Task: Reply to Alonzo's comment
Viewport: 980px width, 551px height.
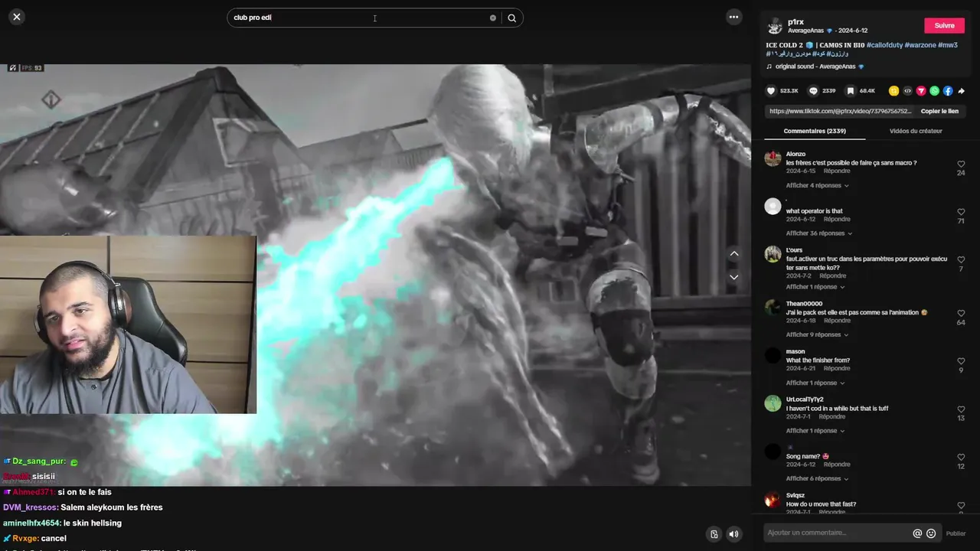Action: point(836,171)
